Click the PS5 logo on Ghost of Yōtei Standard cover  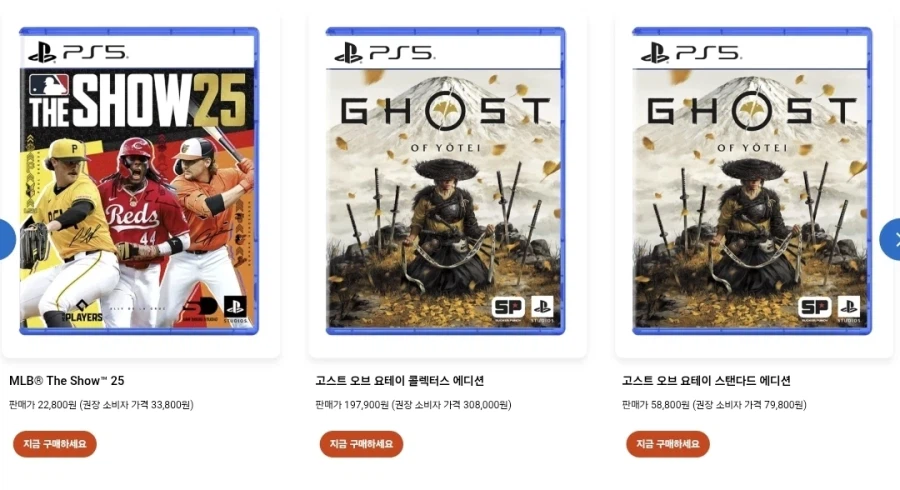coord(690,53)
